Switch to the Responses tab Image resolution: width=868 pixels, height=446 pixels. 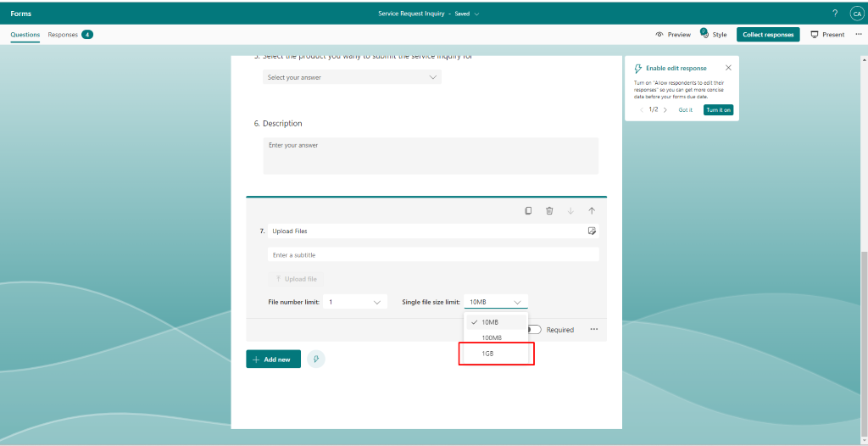(70, 35)
